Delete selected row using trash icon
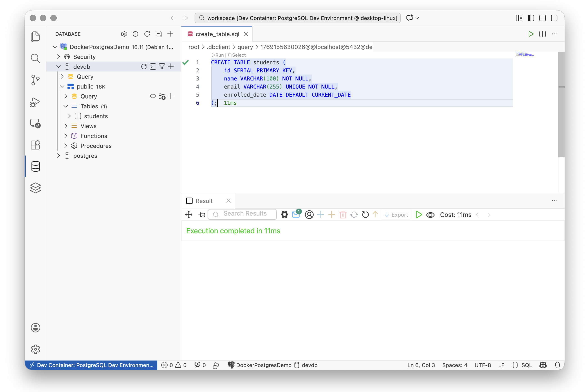 [343, 214]
